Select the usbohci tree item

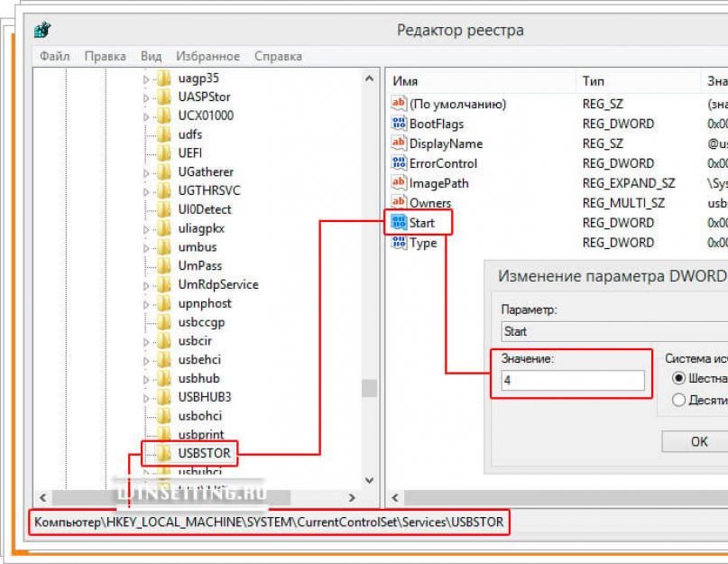[200, 415]
